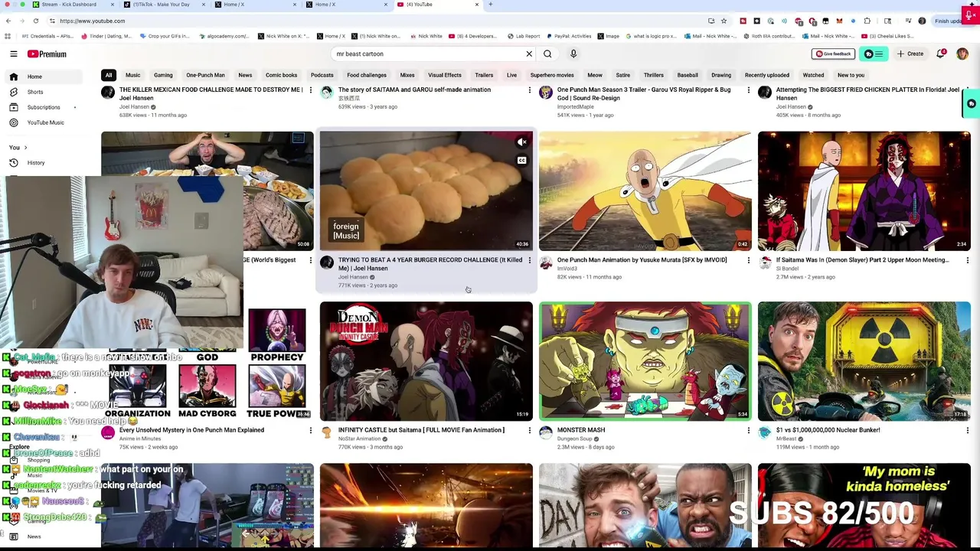Bookmark page with star icon
This screenshot has height=551, width=980.
(x=724, y=21)
